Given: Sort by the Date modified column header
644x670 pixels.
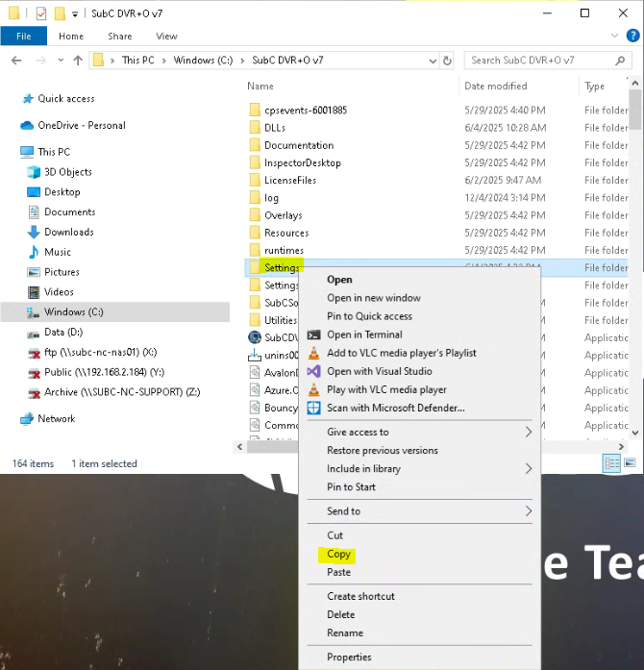Looking at the screenshot, I should pos(495,87).
